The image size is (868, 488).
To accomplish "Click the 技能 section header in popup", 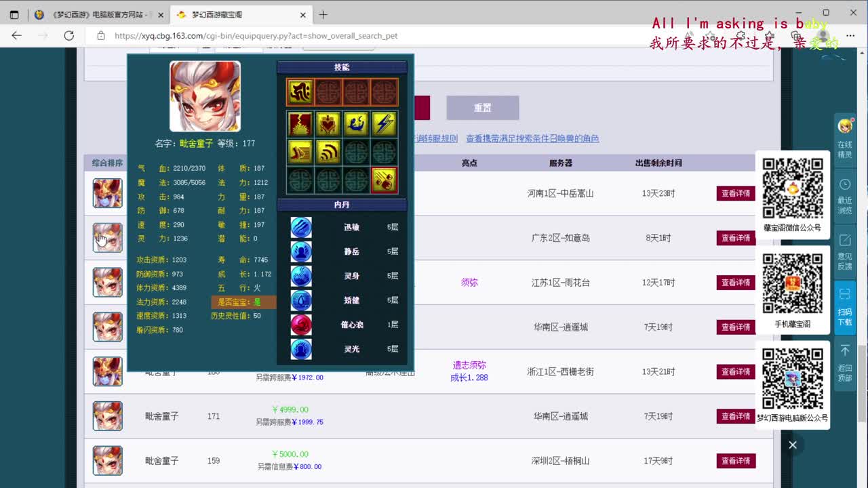I will click(x=342, y=67).
